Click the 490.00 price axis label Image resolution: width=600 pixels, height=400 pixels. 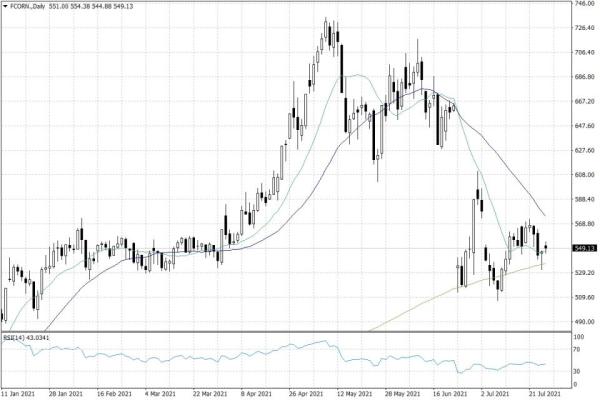(x=584, y=321)
